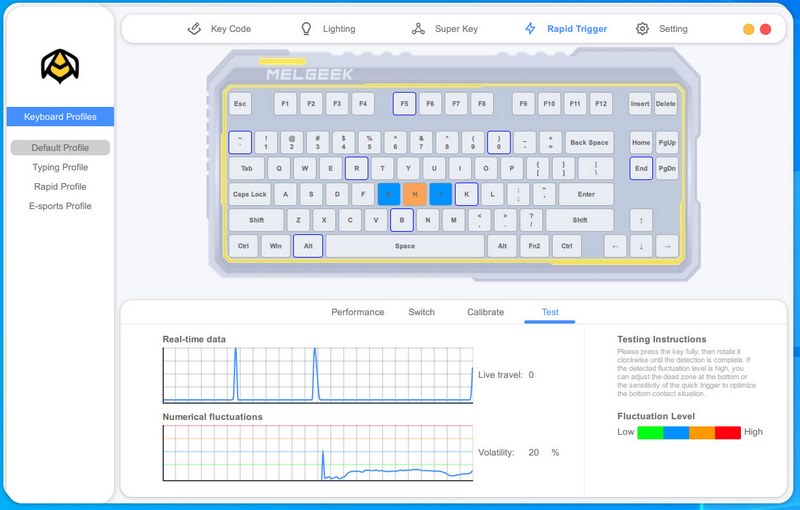Select the Enter key
Viewport: 800px width, 510px height.
coord(586,194)
